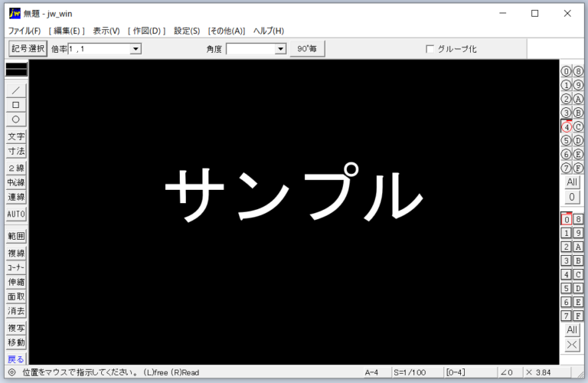Screen dimensions: 588x383
Task: Click the S=1/100 scale in status bar
Action: (412, 373)
